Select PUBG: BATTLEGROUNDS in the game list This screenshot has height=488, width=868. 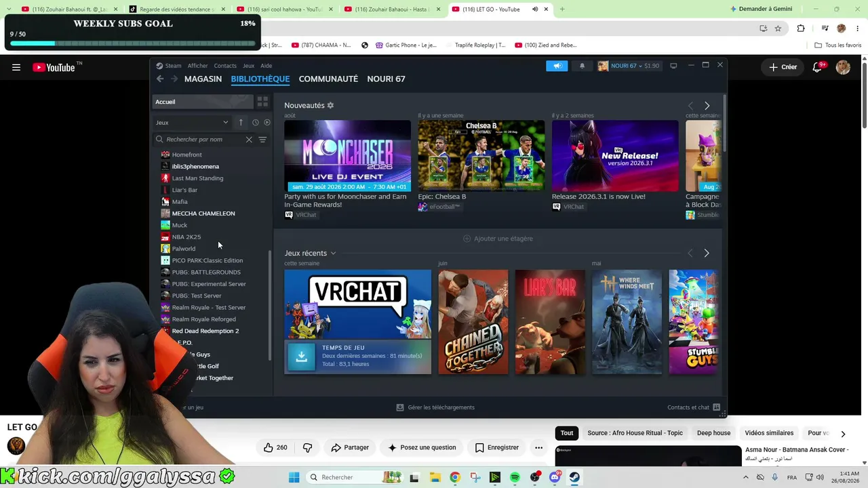206,272
